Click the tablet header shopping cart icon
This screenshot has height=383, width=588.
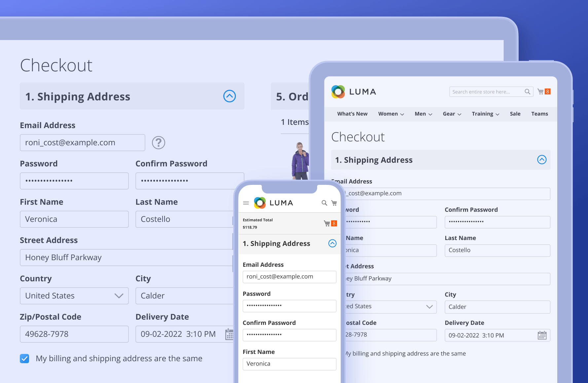coord(541,91)
